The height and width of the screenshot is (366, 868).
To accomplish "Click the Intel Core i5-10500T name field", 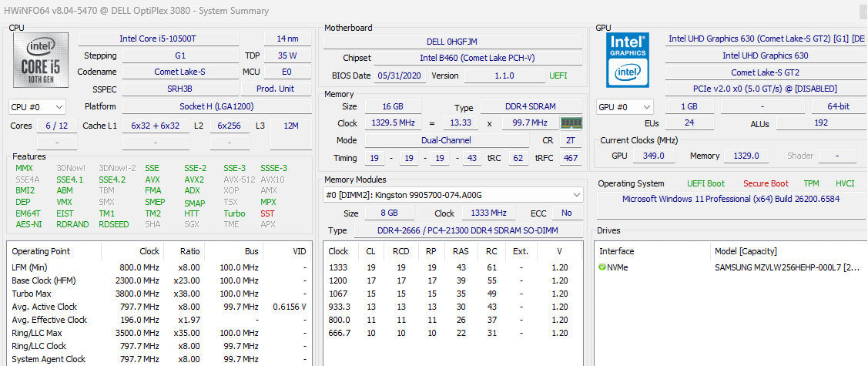I will coord(159,39).
